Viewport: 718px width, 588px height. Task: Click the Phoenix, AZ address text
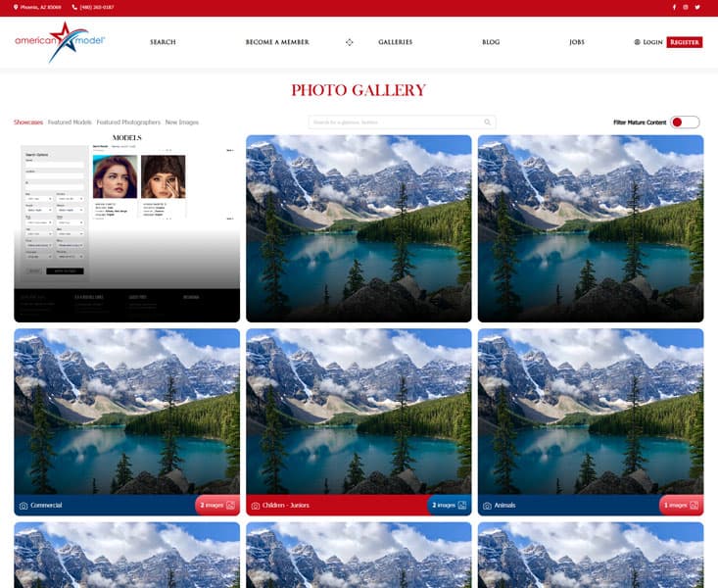(41, 7)
